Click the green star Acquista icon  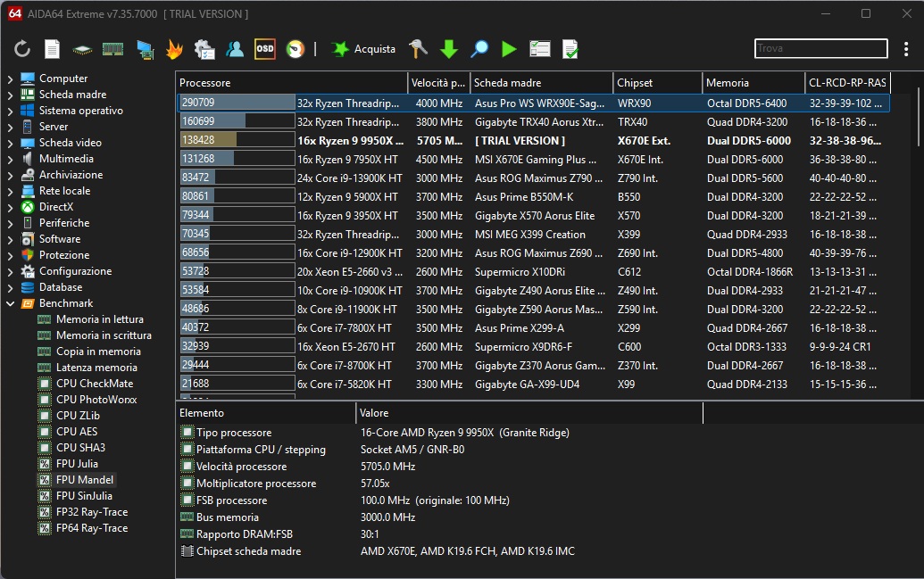(340, 49)
